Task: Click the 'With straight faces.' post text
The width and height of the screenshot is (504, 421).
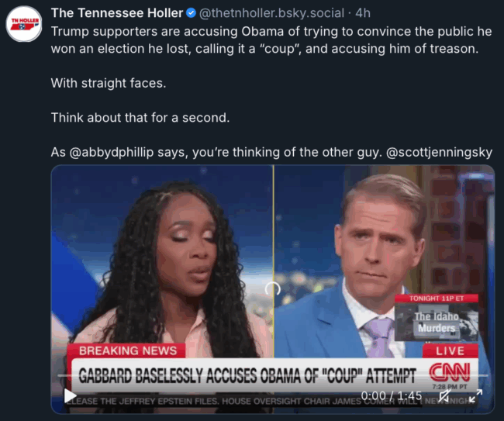Action: click(x=109, y=83)
